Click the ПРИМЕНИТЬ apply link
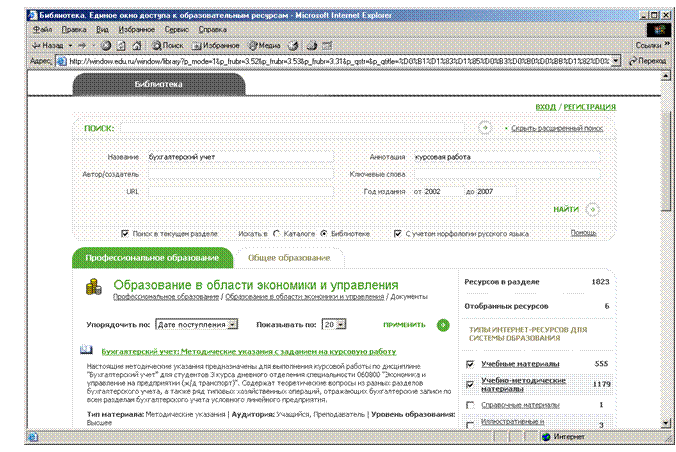 click(x=404, y=325)
